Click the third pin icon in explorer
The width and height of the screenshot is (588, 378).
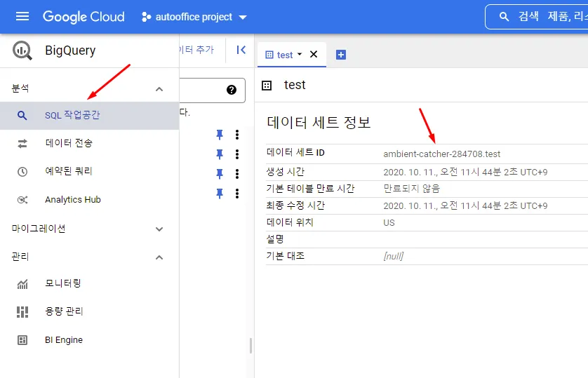pyautogui.click(x=220, y=174)
